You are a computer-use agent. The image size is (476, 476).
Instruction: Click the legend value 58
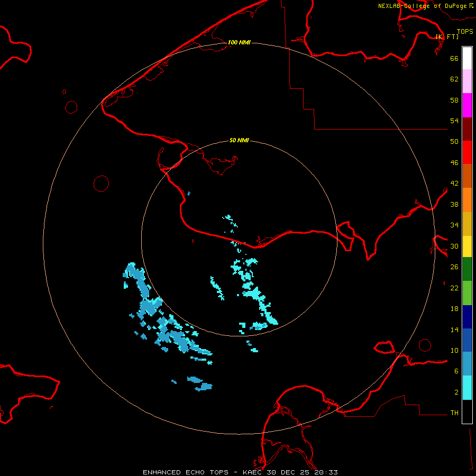pos(454,100)
